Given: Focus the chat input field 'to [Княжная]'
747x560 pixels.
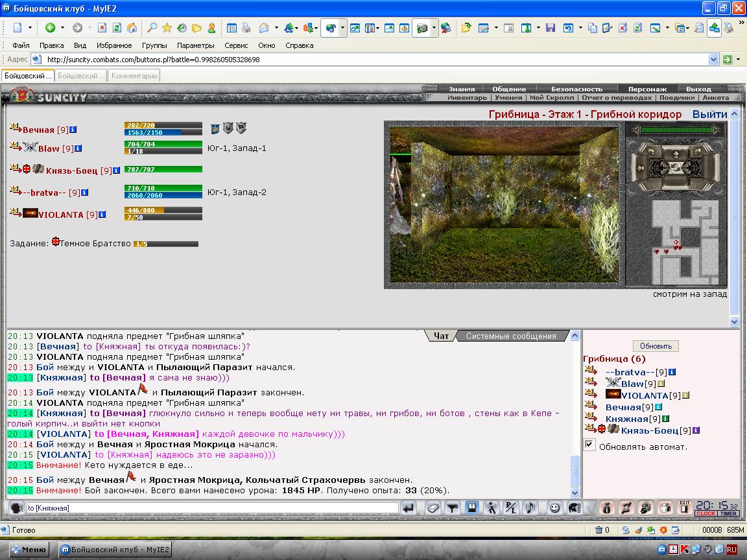Looking at the screenshot, I should pyautogui.click(x=212, y=508).
